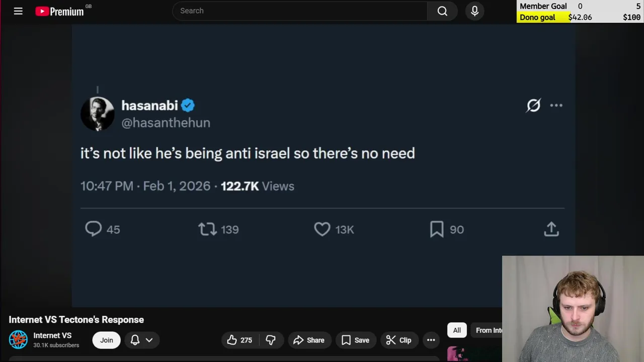
Task: Click the Join membership button
Action: (106, 340)
